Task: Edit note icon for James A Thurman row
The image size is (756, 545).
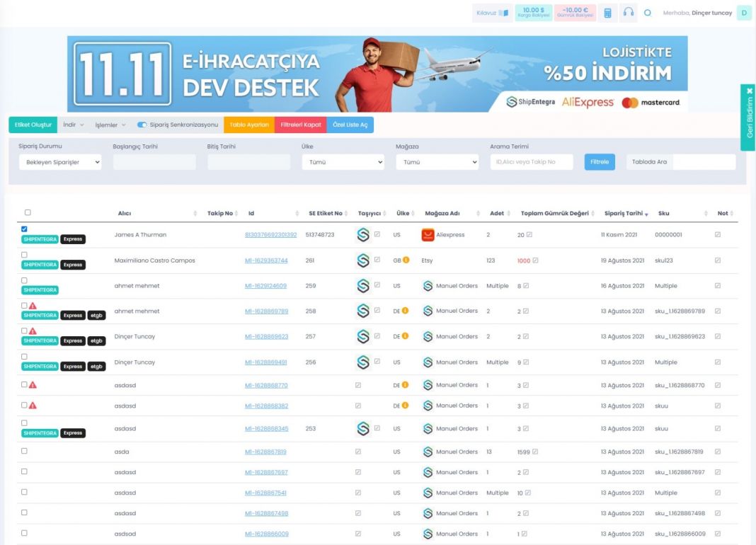Action: [718, 234]
